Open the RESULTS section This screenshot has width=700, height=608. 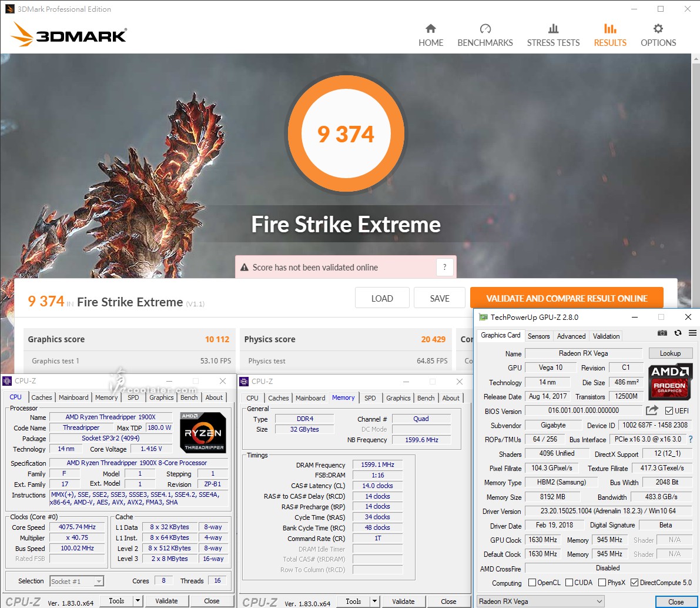click(610, 35)
